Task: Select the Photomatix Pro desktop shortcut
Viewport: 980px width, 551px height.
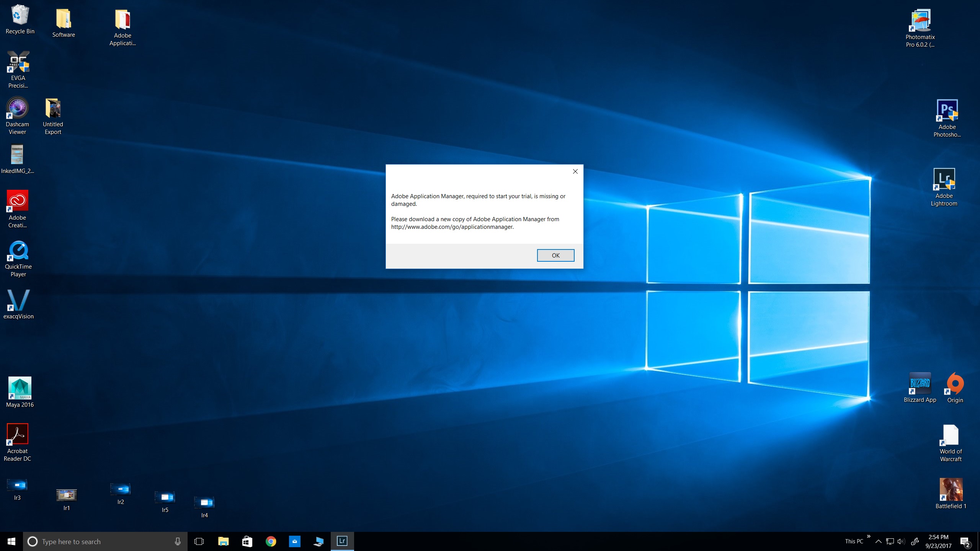Action: [x=920, y=21]
